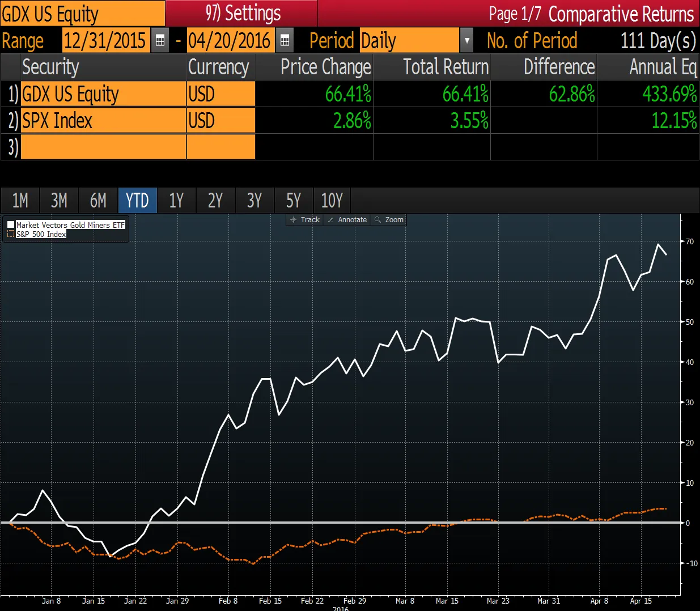Switch to the 5Y range tab
The height and width of the screenshot is (611, 700).
tap(294, 201)
